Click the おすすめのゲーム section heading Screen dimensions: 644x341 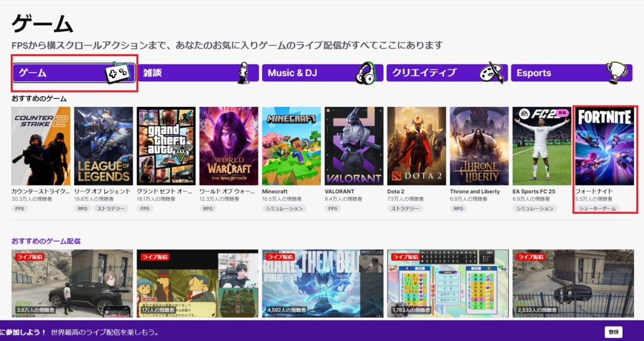point(39,99)
